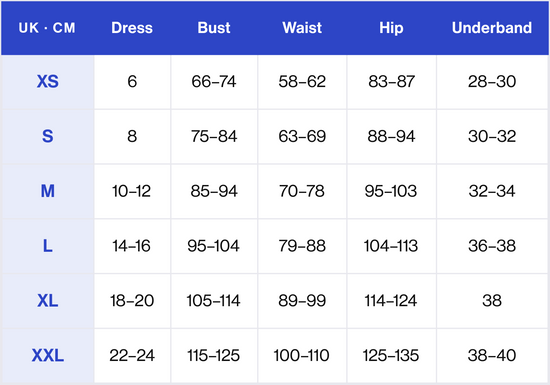
Task: Click the 63–69 waist cell
Action: pyautogui.click(x=302, y=136)
